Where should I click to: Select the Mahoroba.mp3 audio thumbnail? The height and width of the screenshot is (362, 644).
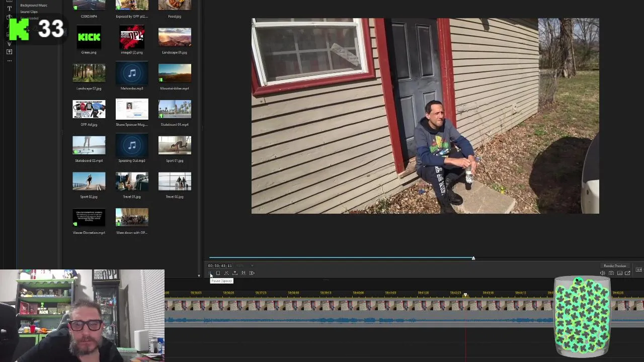[132, 73]
